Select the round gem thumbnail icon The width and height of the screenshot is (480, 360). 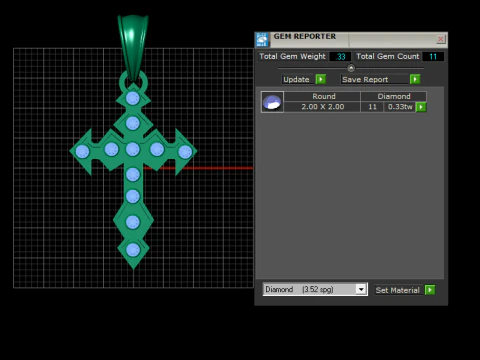[x=272, y=102]
